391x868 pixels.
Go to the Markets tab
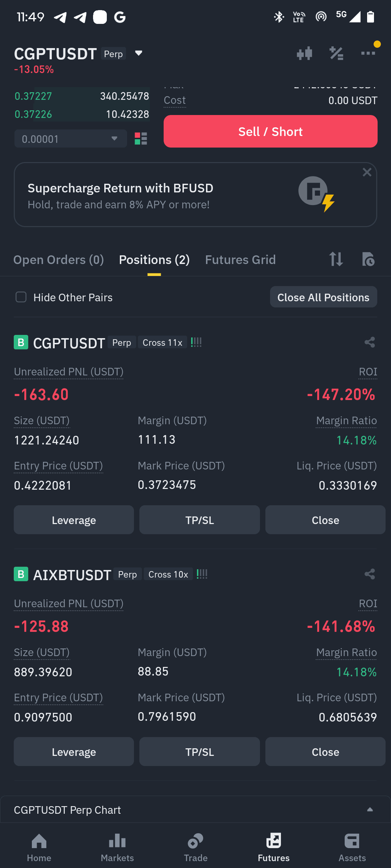pos(117,847)
